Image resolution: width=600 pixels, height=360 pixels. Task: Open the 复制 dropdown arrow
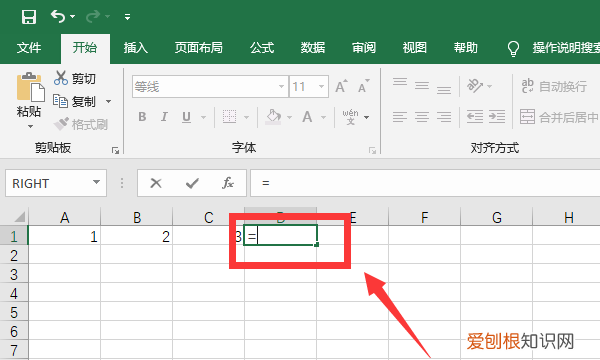108,101
